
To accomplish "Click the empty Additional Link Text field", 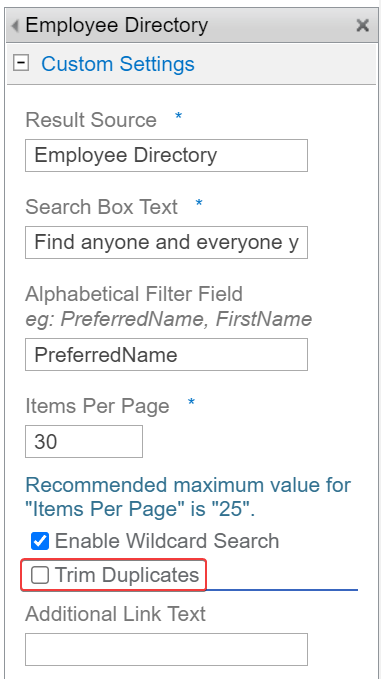I will click(166, 649).
